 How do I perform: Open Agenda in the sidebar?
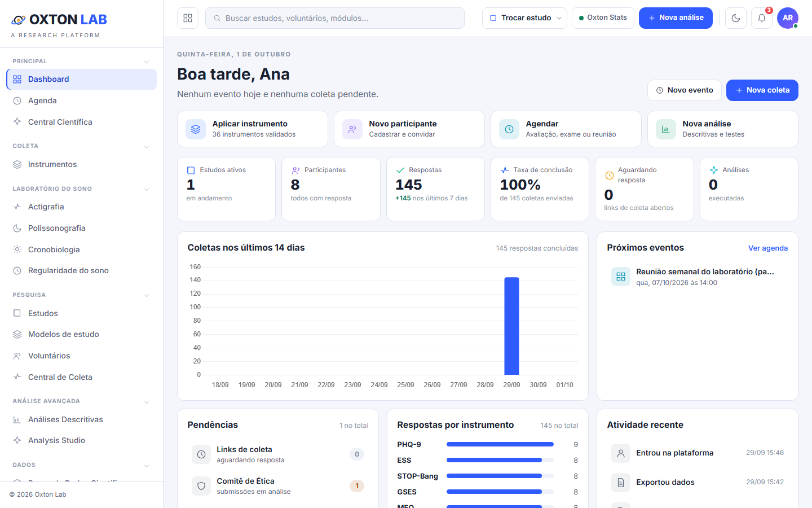coord(81,100)
